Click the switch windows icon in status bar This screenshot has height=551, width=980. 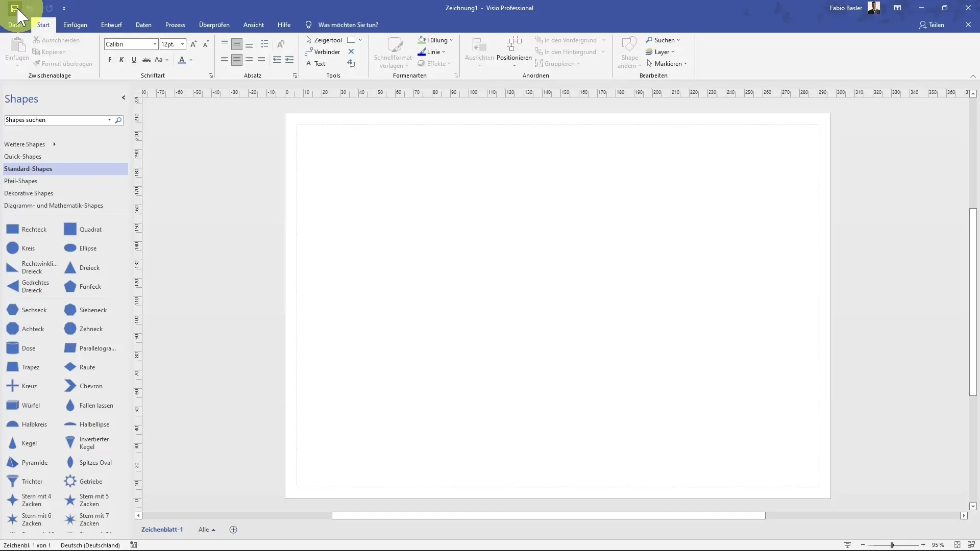pyautogui.click(x=971, y=545)
